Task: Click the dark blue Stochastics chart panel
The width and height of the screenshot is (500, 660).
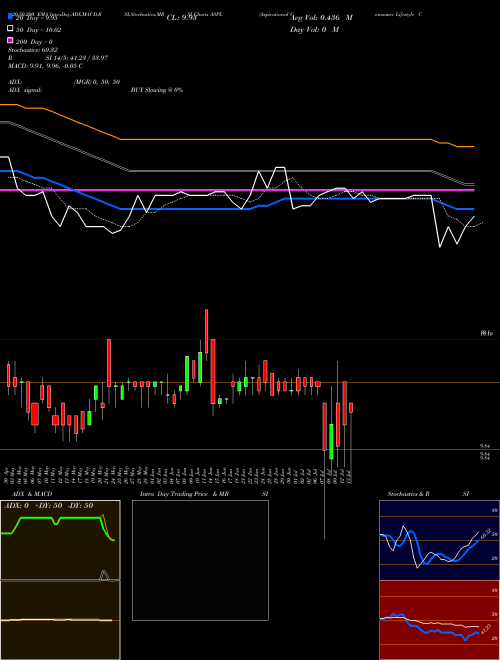Action: point(439,540)
